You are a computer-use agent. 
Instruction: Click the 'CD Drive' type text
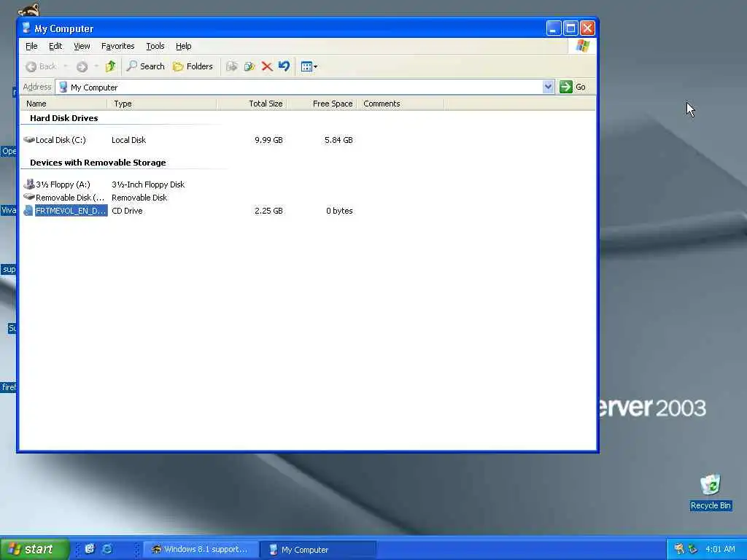pos(127,211)
